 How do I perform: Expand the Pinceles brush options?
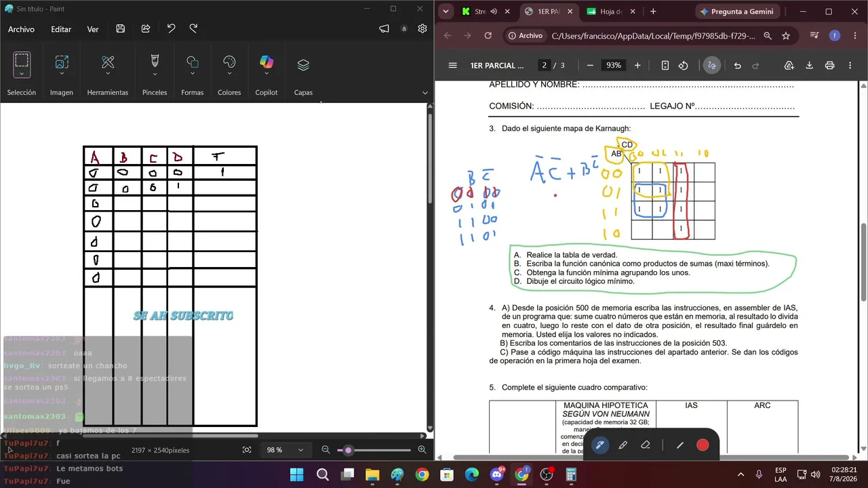click(x=155, y=74)
